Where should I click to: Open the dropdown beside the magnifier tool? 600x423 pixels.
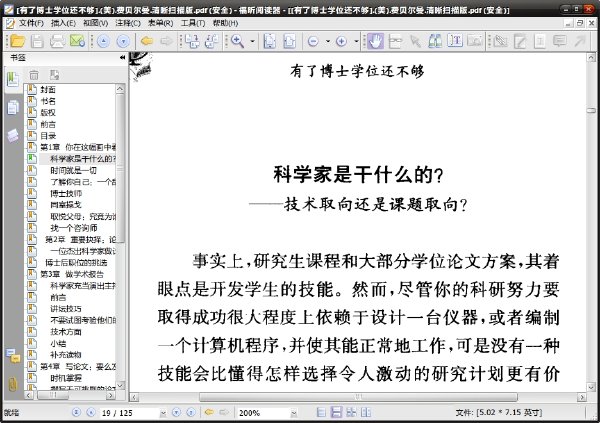coord(252,41)
